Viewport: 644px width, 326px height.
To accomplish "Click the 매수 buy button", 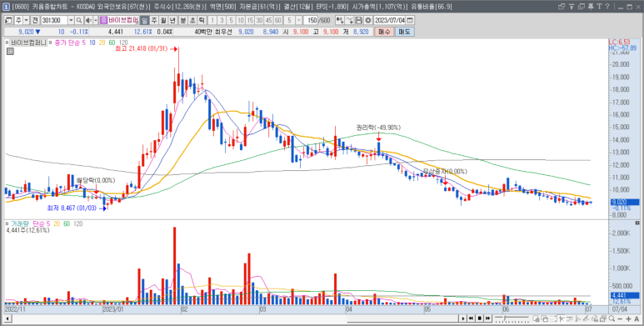I will click(383, 32).
